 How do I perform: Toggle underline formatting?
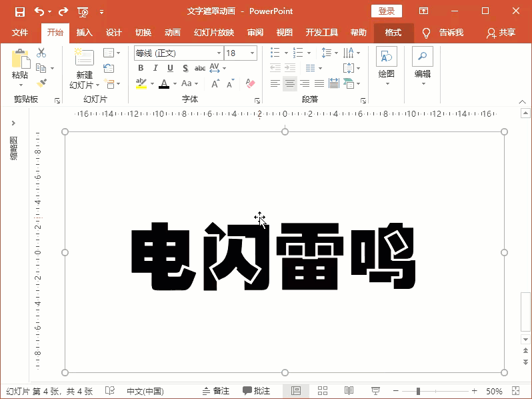tap(170, 68)
